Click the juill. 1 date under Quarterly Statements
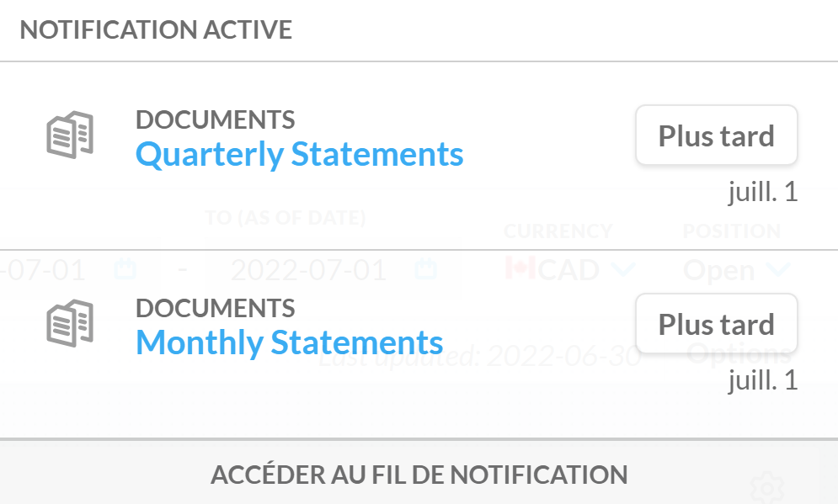 [762, 194]
